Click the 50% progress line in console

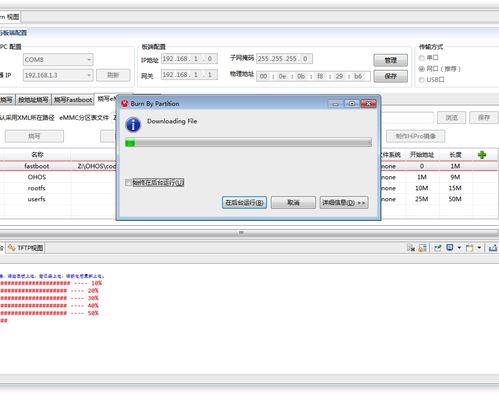click(x=49, y=313)
